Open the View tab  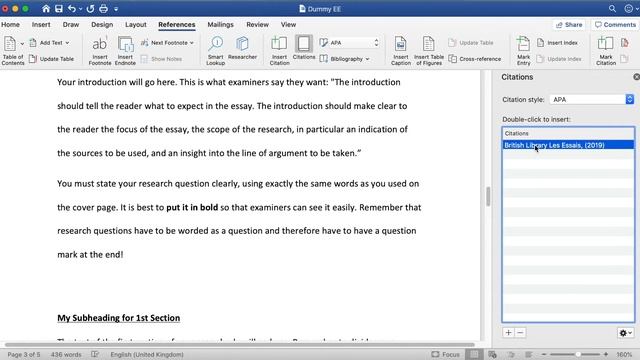[288, 24]
